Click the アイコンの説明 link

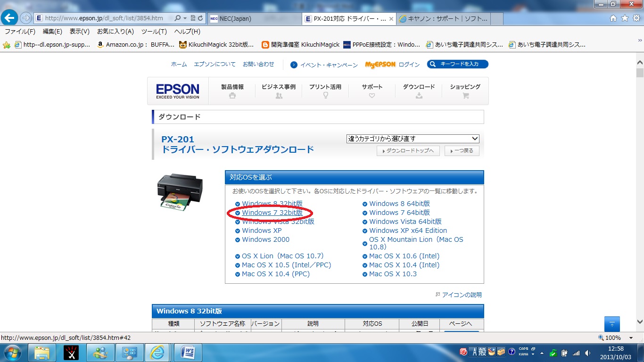[462, 295]
